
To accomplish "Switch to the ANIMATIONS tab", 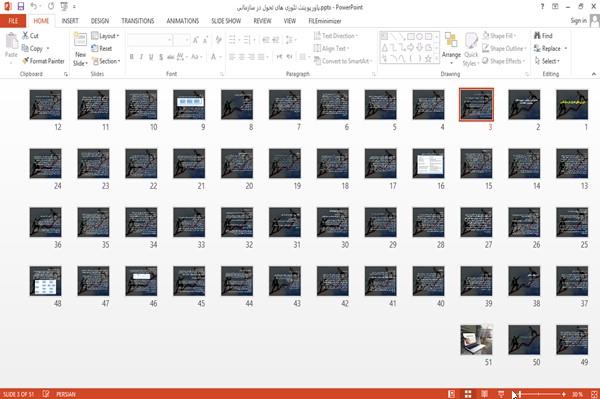I will 183,21.
